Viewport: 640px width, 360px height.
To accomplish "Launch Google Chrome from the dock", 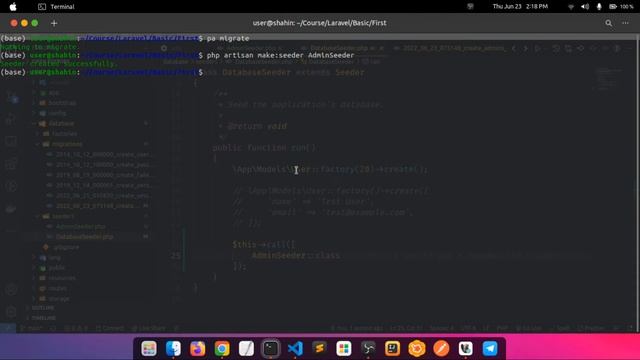I will pos(222,349).
